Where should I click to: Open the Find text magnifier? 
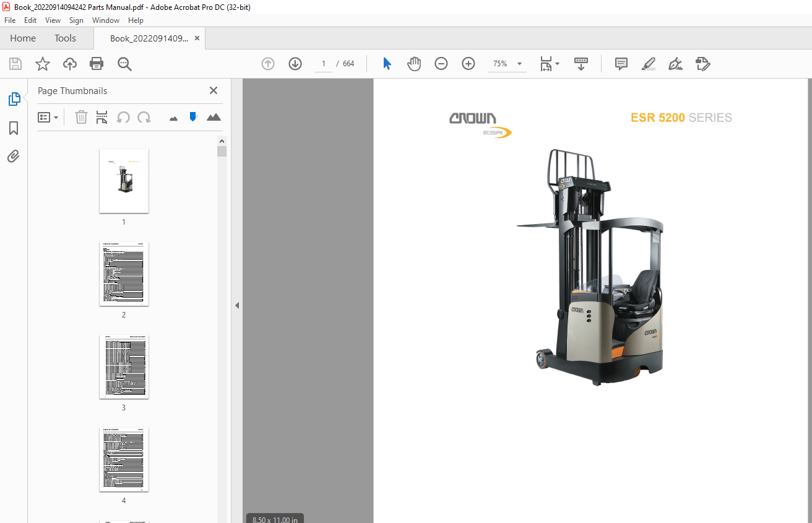[x=125, y=64]
